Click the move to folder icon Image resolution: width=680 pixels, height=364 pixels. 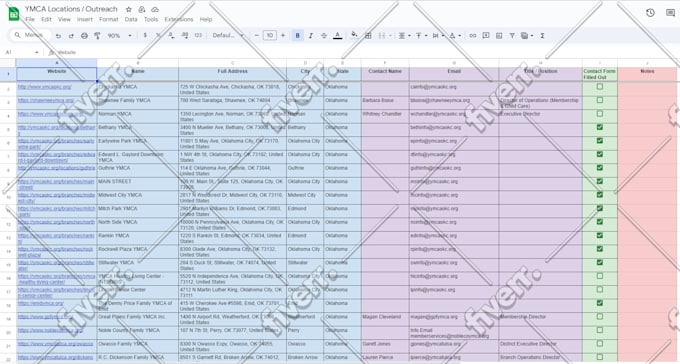(x=142, y=9)
